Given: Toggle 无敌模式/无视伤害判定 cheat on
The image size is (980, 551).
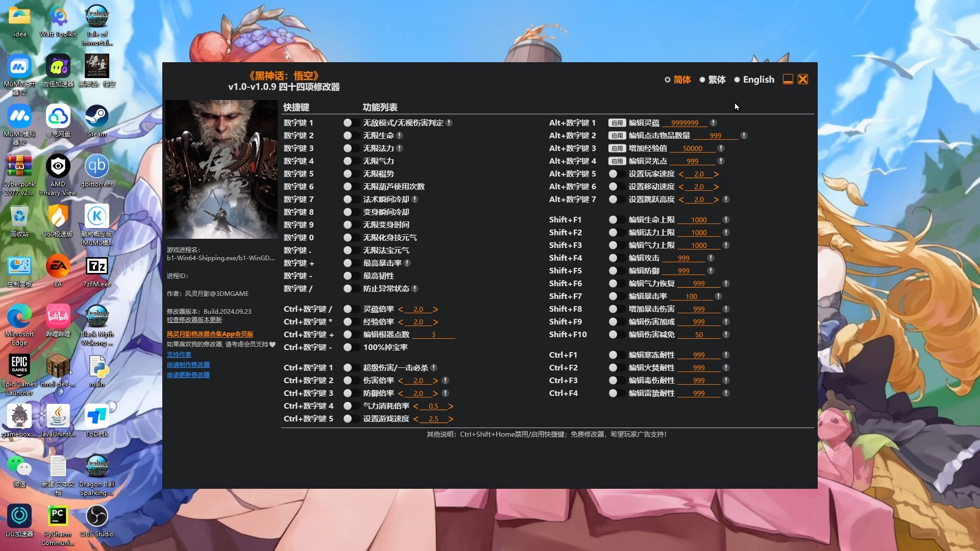Looking at the screenshot, I should pos(348,122).
